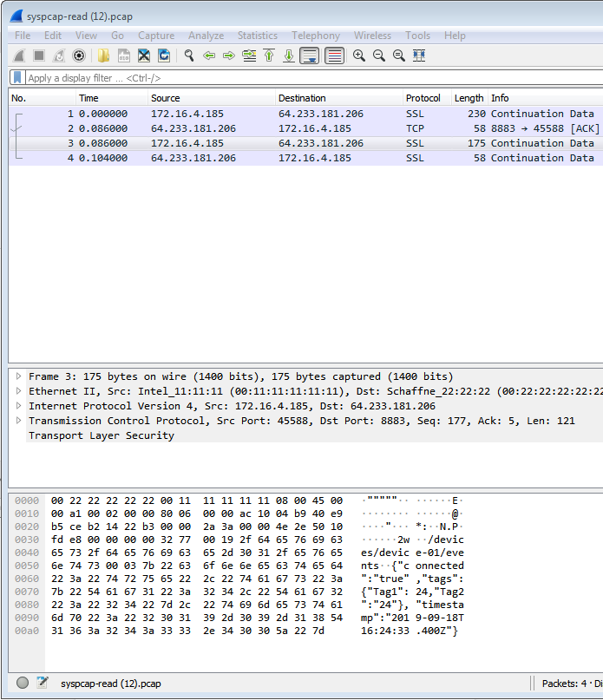The image size is (603, 700).
Task: Expand the Ethernet II section
Action: 18,391
